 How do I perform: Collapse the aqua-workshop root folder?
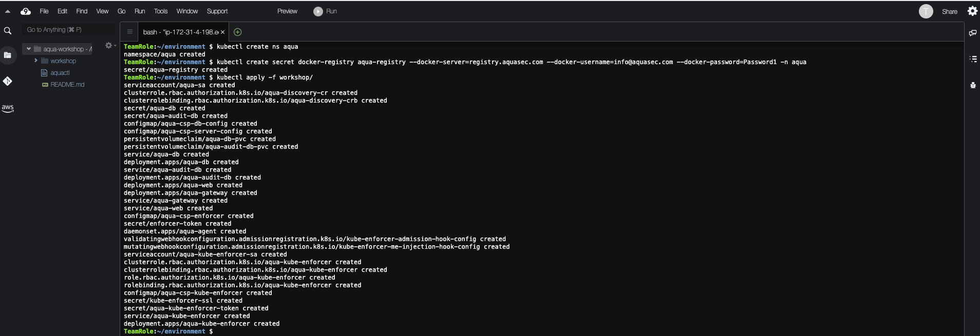[29, 49]
